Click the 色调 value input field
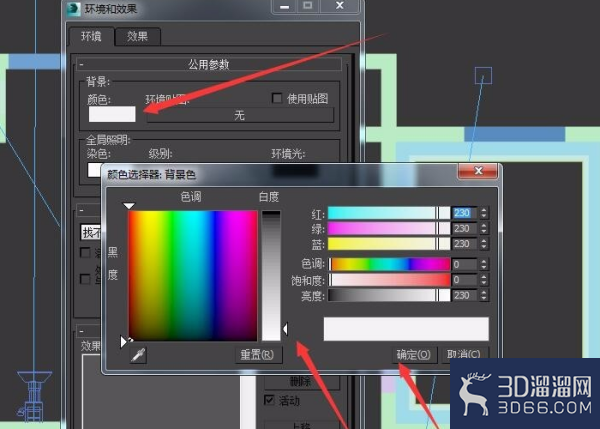The height and width of the screenshot is (429, 600). (x=464, y=264)
